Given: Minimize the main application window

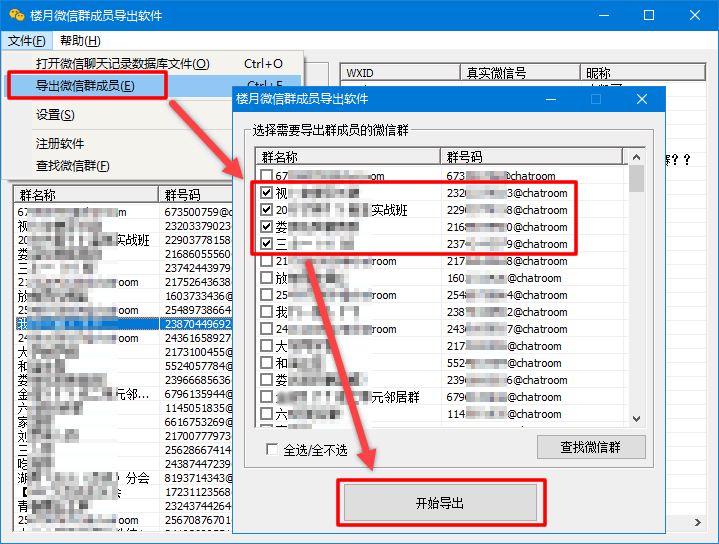Looking at the screenshot, I should (x=604, y=15).
